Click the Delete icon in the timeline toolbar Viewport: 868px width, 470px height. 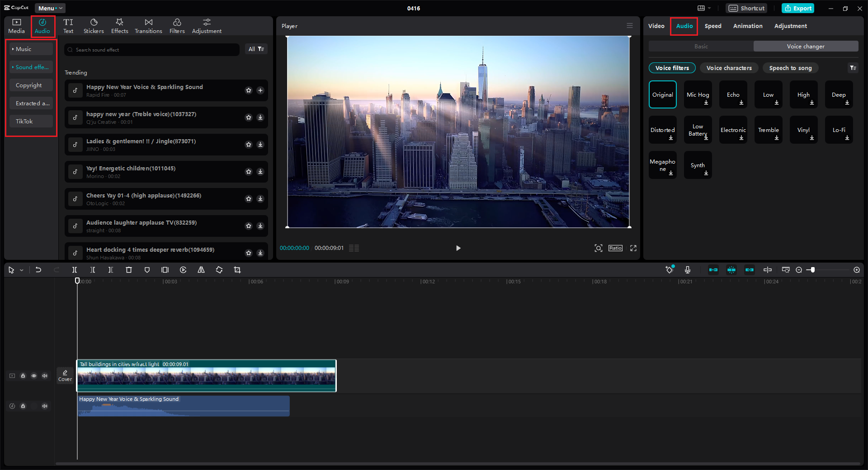coord(129,270)
